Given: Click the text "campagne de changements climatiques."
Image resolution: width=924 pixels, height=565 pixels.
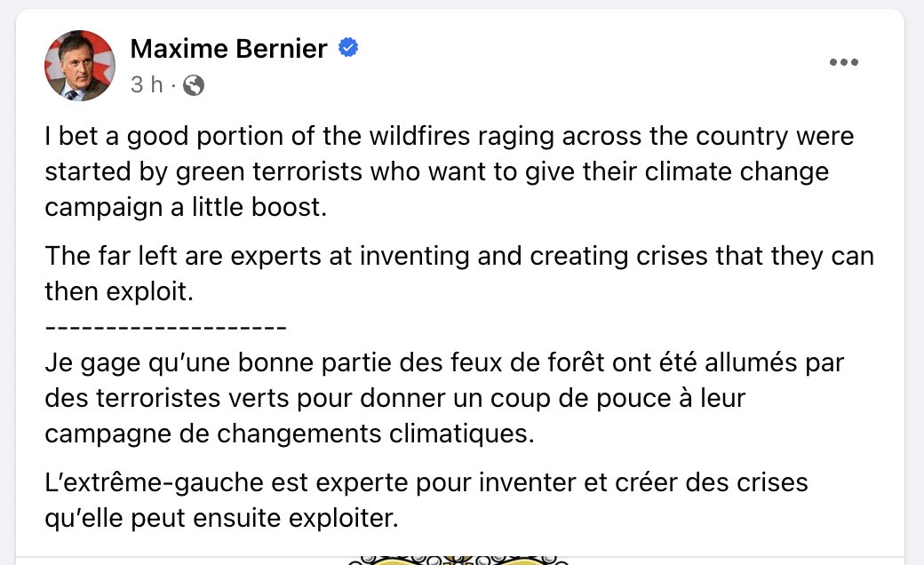Looking at the screenshot, I should (x=290, y=434).
